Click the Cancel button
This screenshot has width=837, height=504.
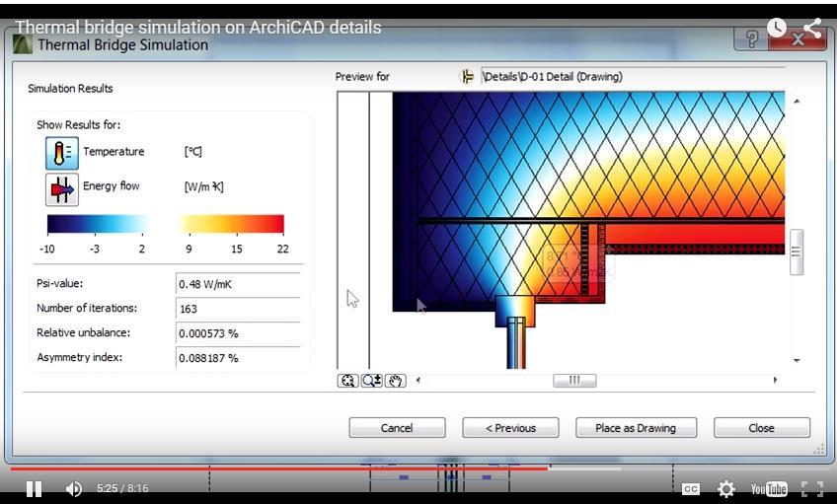(397, 428)
